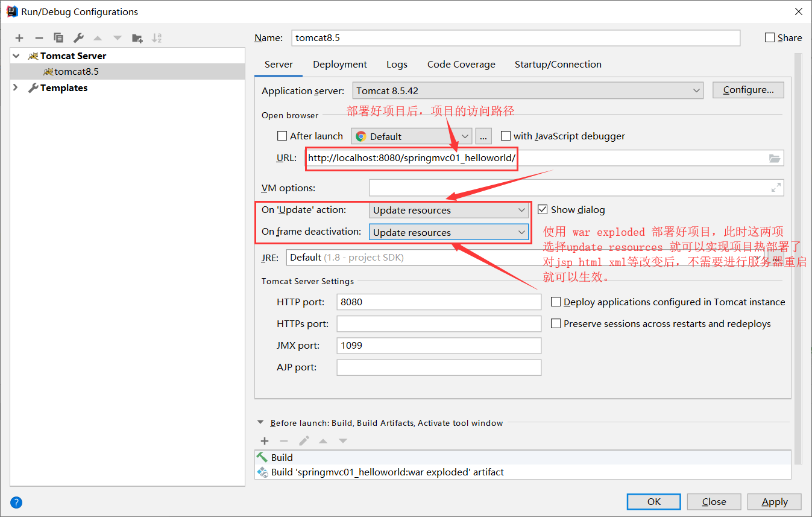Open the Startup/Connection tab

click(x=558, y=65)
